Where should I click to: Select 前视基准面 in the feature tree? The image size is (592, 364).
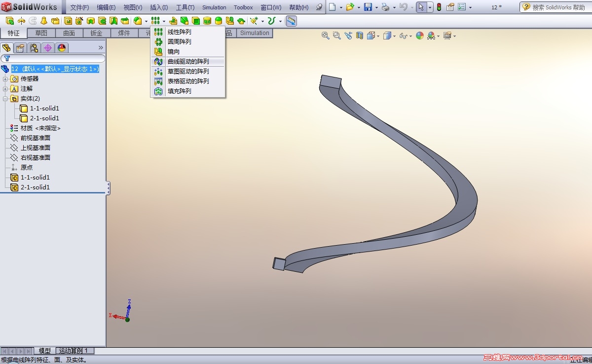[36, 138]
